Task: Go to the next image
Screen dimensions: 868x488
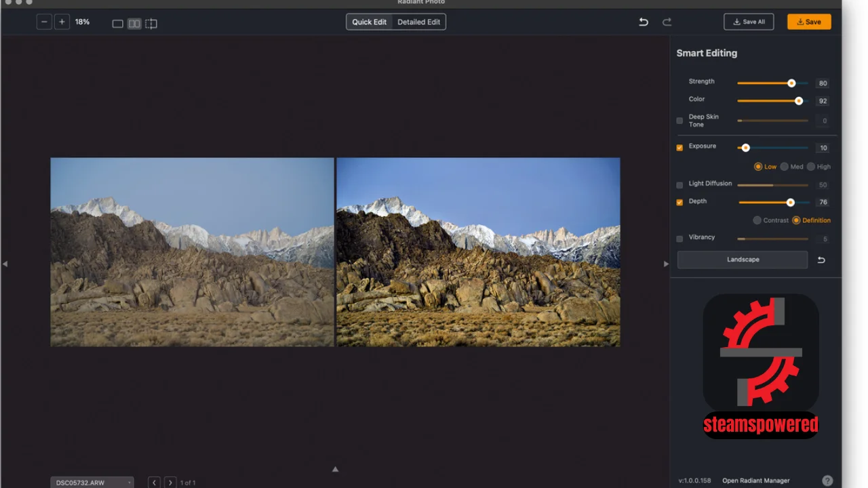Action: (170, 483)
